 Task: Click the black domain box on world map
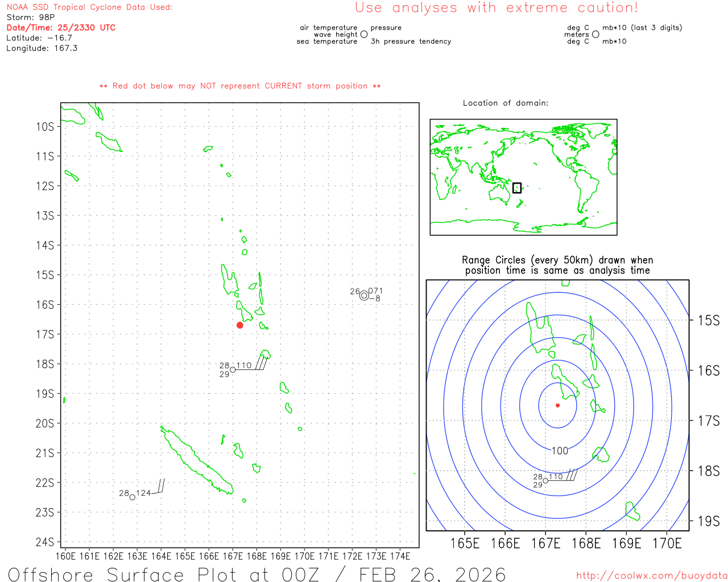tap(517, 188)
